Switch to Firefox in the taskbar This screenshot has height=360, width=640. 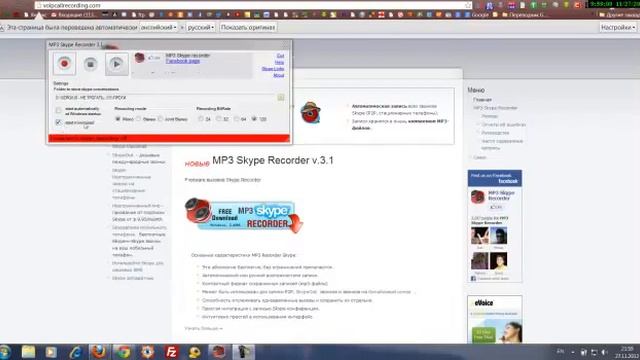click(x=99, y=352)
